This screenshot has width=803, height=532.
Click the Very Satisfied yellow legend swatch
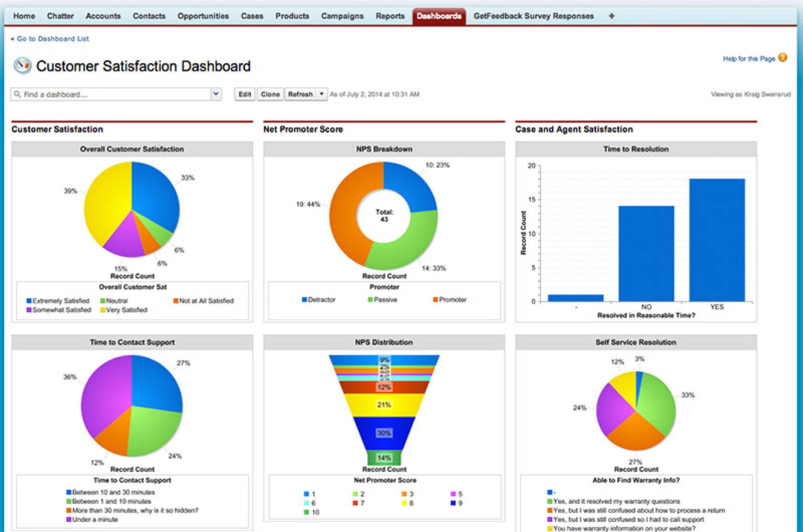103,310
